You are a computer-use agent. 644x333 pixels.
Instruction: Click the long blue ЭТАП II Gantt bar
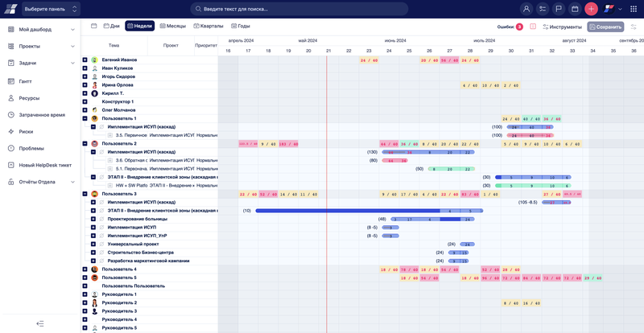pos(346,211)
